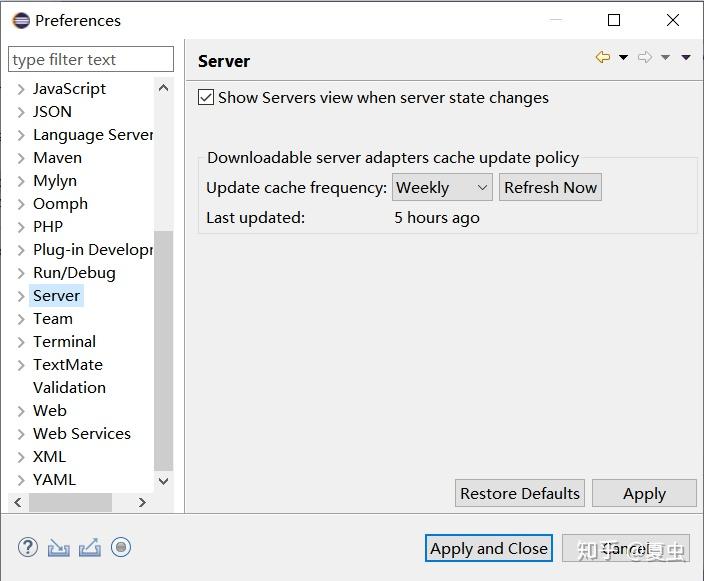
Task: Click the Refresh Now button
Action: (x=550, y=187)
